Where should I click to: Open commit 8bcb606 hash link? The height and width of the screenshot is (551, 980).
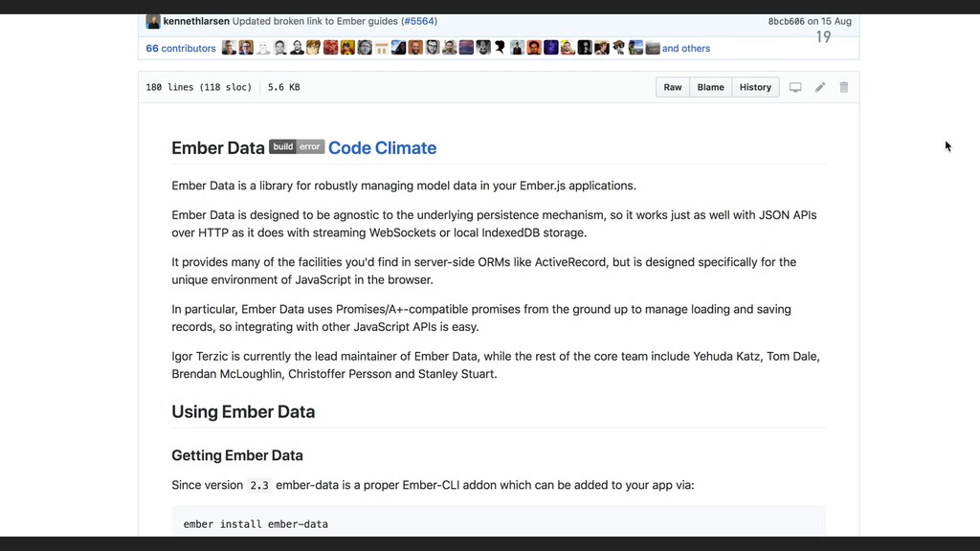[787, 21]
